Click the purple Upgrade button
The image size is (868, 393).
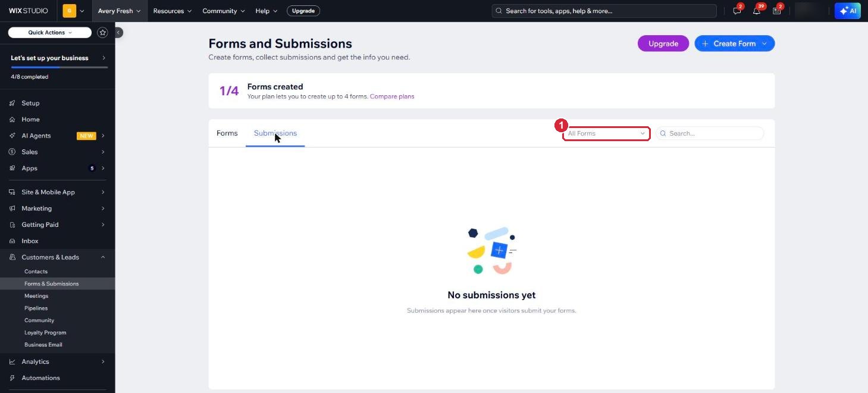pos(663,43)
